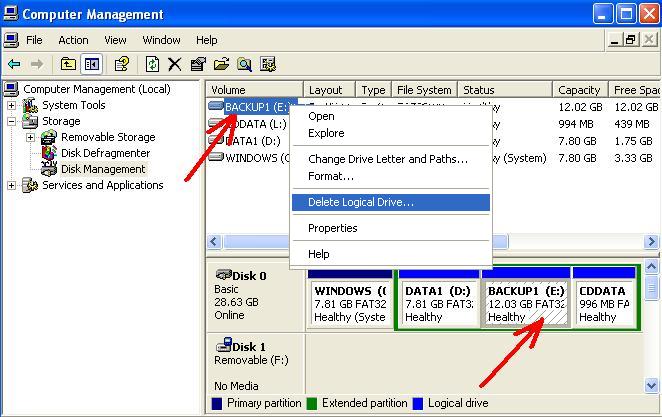The height and width of the screenshot is (417, 662).
Task: Expand the Services and Applications node
Action: coord(12,185)
